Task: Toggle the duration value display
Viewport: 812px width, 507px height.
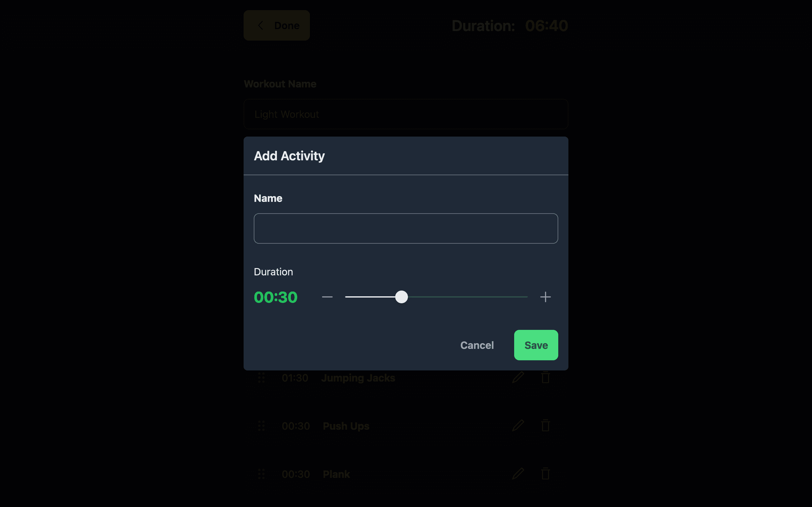Action: pyautogui.click(x=275, y=297)
